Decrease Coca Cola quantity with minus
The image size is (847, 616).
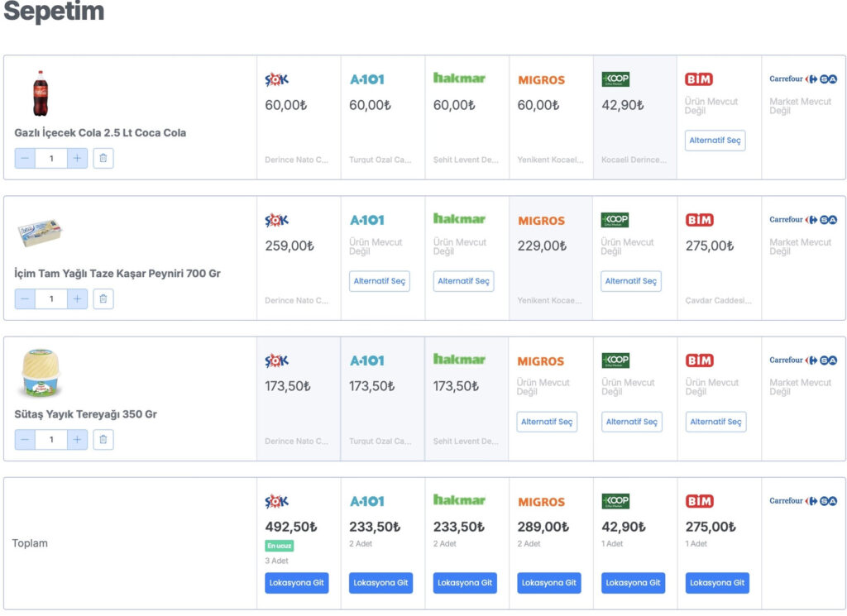(25, 158)
